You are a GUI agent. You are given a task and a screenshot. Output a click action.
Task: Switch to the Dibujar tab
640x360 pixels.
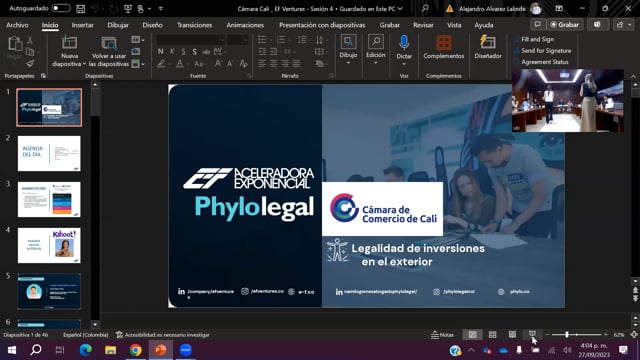[x=118, y=25]
